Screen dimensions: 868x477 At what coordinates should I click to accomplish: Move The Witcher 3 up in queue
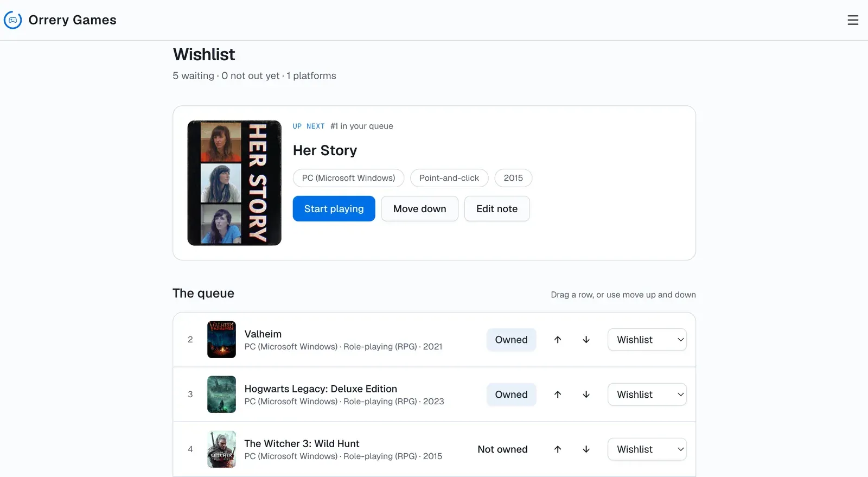[558, 449]
